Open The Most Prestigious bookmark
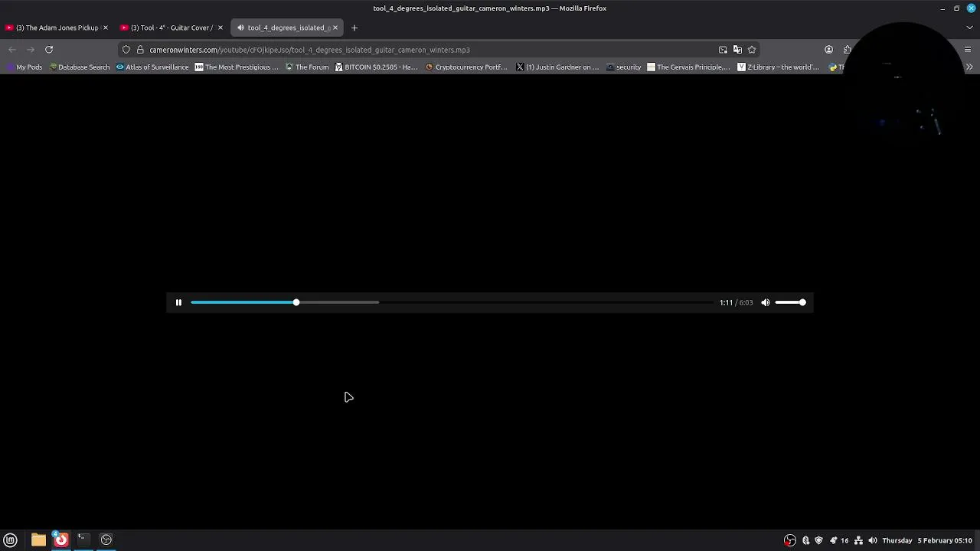Viewport: 980px width, 551px height. [237, 67]
